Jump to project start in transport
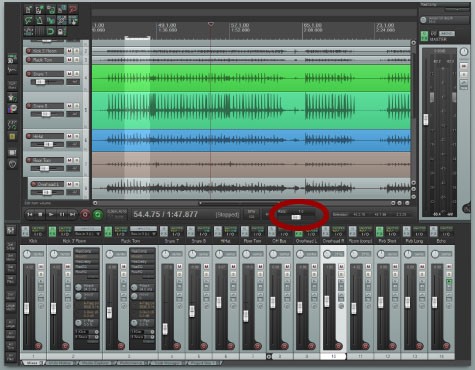475x370 pixels. 30,214
